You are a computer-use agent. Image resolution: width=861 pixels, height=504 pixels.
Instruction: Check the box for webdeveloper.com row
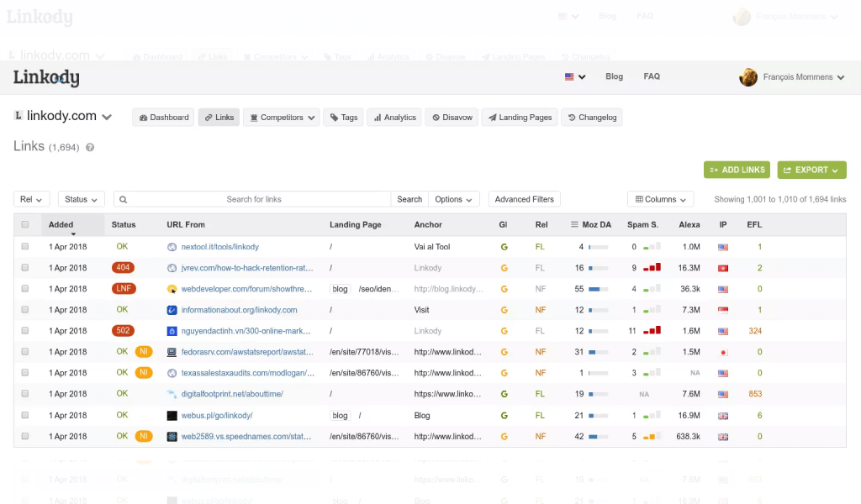[24, 288]
